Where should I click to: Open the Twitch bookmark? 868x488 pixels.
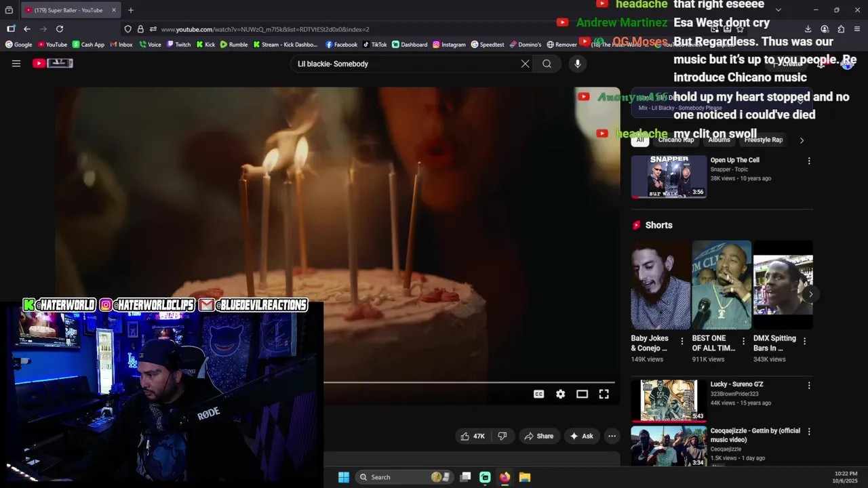coord(178,45)
